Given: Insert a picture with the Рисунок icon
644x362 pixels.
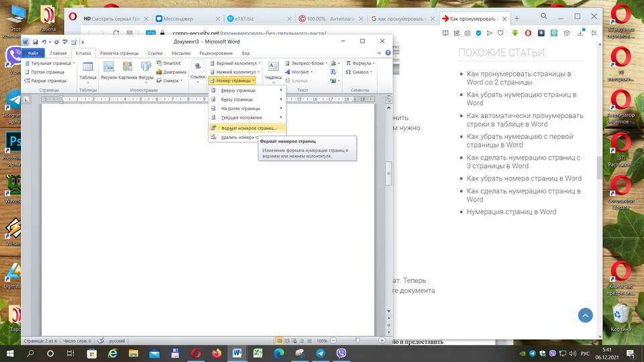Looking at the screenshot, I should [x=109, y=68].
